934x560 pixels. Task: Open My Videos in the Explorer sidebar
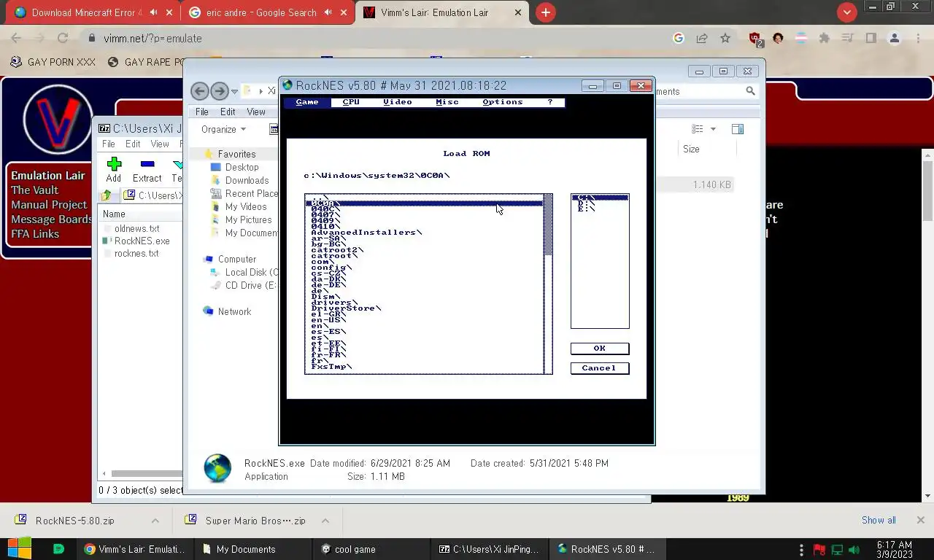pyautogui.click(x=246, y=207)
